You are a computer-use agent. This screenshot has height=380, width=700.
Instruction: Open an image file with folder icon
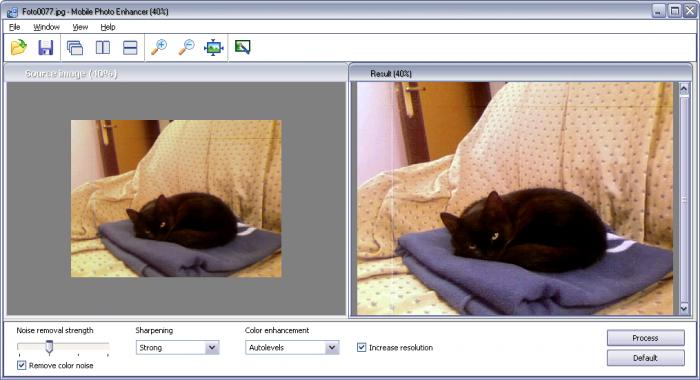19,47
